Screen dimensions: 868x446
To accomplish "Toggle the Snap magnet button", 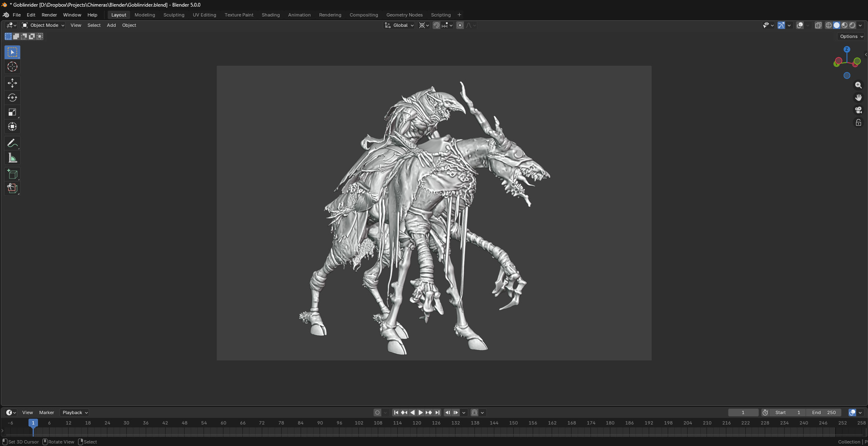I will 436,26.
